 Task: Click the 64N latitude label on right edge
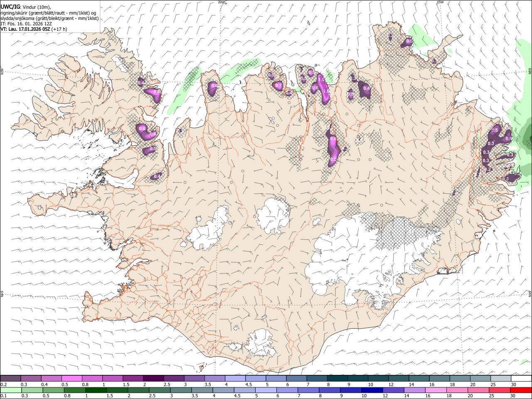tap(530, 294)
